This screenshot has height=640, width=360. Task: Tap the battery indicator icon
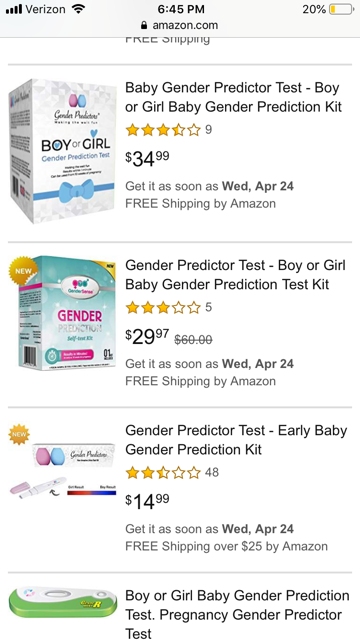click(x=342, y=9)
